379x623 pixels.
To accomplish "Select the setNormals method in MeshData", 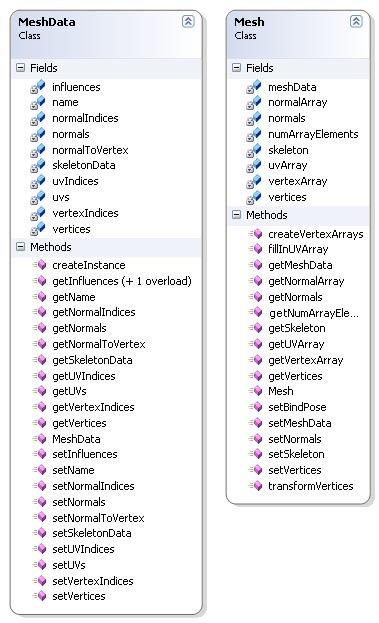I will click(79, 502).
